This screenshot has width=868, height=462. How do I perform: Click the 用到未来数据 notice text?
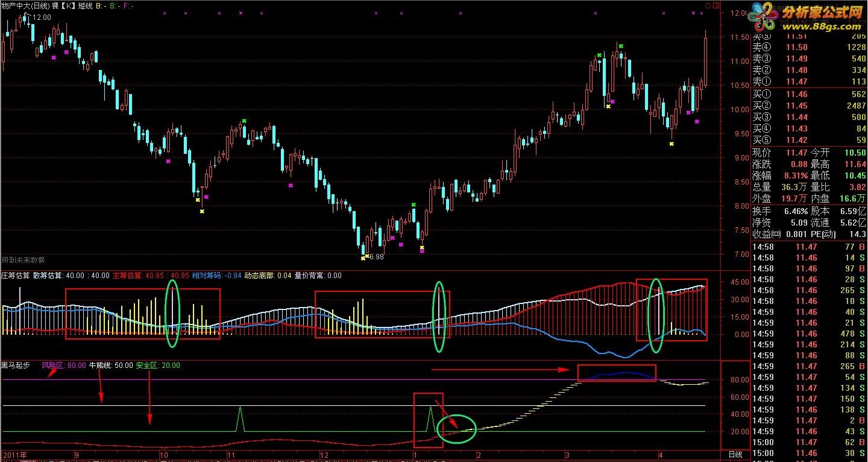coord(23,260)
